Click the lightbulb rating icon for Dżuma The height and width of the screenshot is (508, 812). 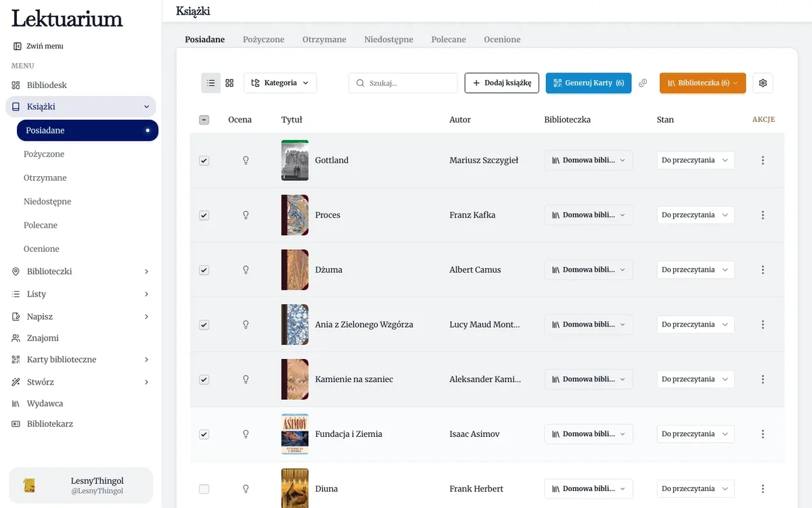(246, 270)
